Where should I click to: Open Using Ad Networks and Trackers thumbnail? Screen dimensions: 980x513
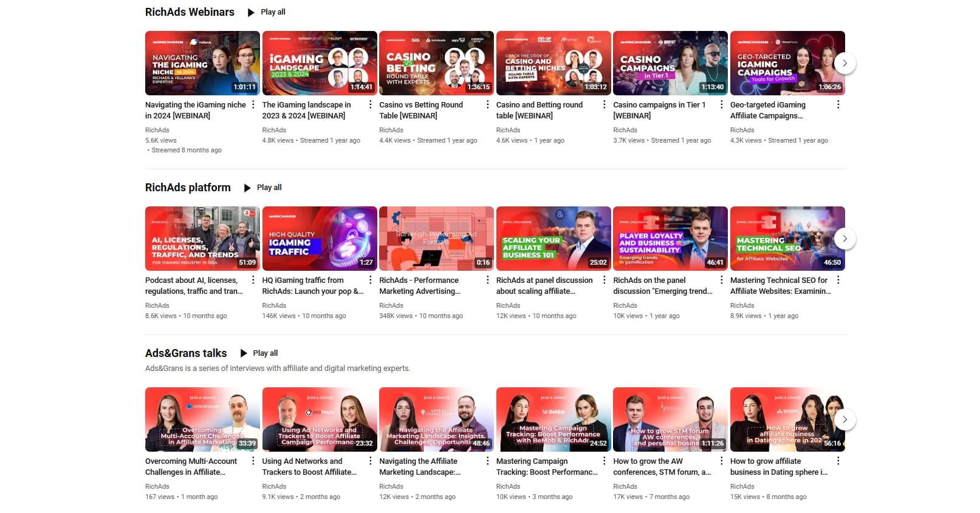(x=320, y=420)
